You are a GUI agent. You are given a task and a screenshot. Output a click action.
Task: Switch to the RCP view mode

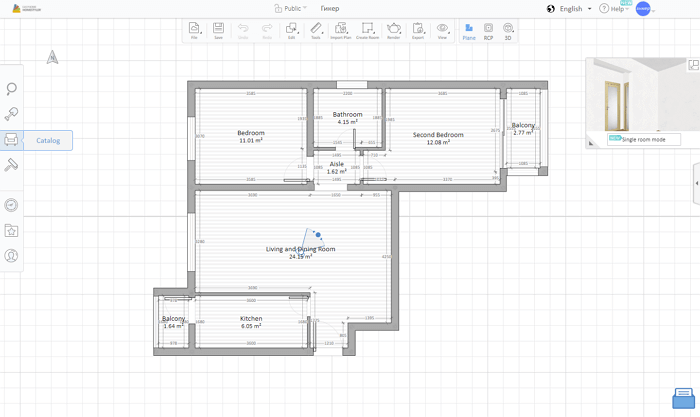488,31
